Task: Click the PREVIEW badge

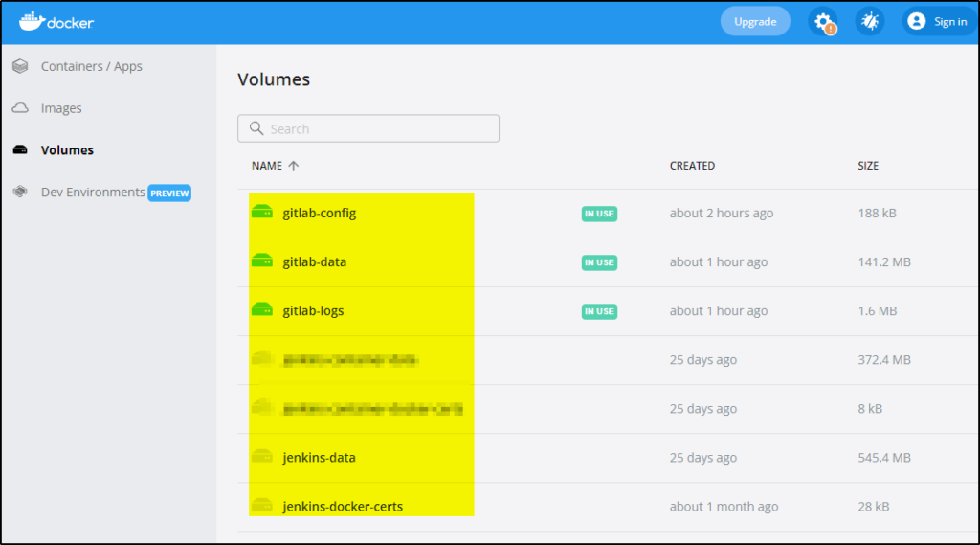Action: pos(169,193)
